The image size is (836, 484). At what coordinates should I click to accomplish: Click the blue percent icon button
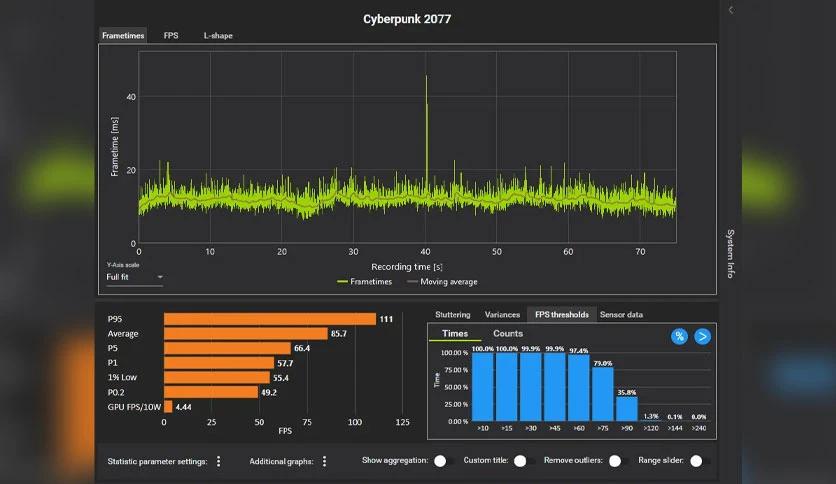[x=679, y=336]
